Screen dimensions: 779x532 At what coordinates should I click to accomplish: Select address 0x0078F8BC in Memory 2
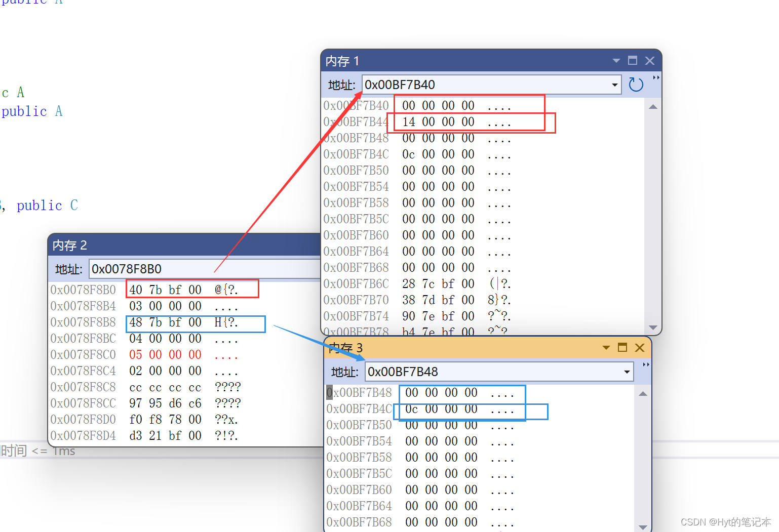(x=83, y=339)
